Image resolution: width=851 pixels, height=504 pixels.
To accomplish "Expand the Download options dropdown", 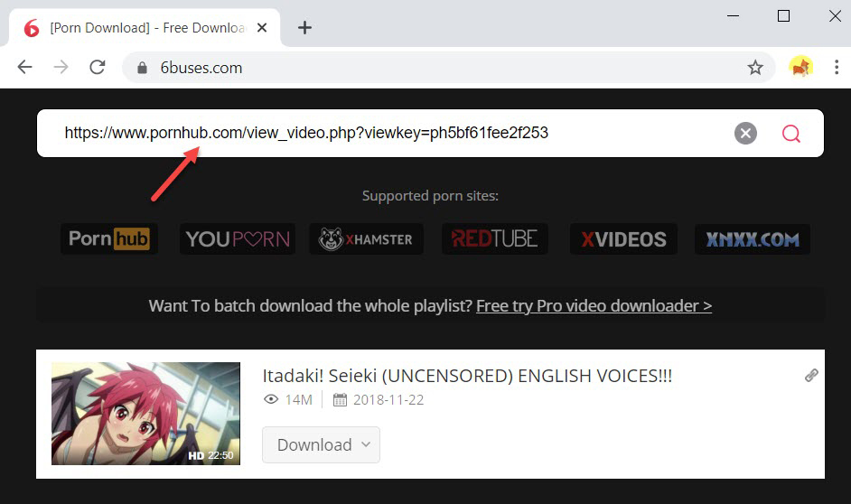I will click(321, 445).
